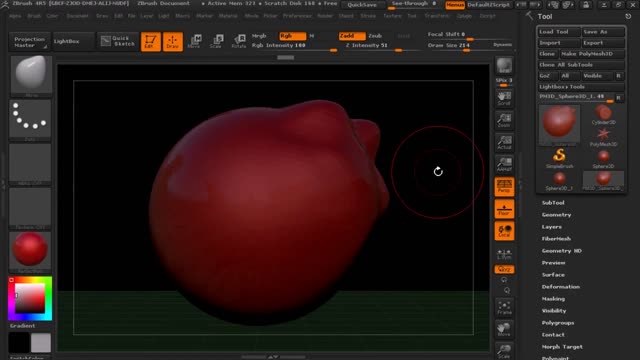Open the Document menu
640x360 pixels.
pyautogui.click(x=77, y=16)
